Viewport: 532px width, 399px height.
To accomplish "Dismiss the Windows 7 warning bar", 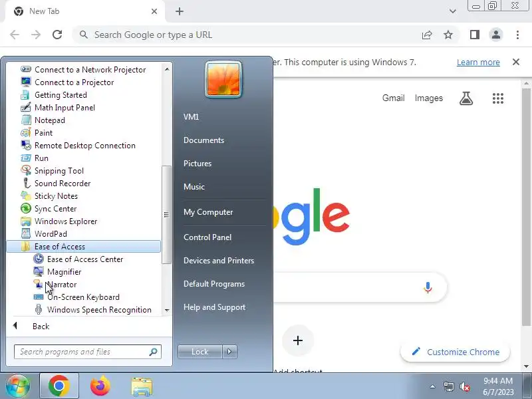I will coord(516,62).
